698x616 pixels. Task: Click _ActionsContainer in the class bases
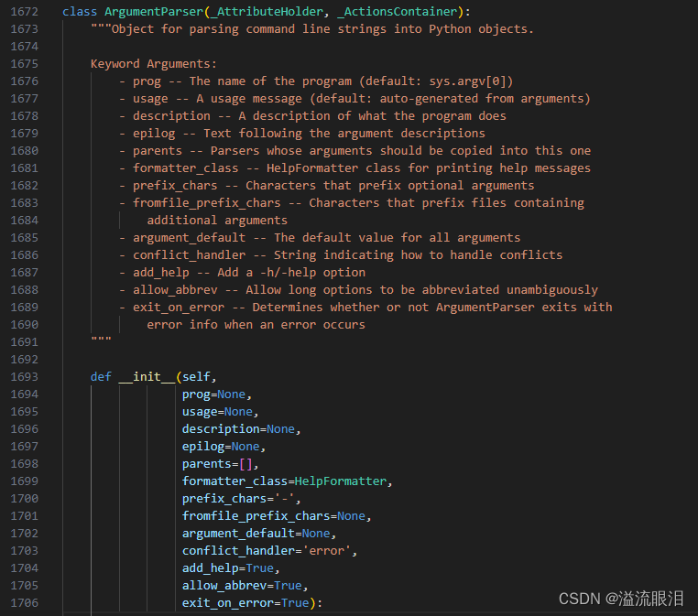click(397, 12)
